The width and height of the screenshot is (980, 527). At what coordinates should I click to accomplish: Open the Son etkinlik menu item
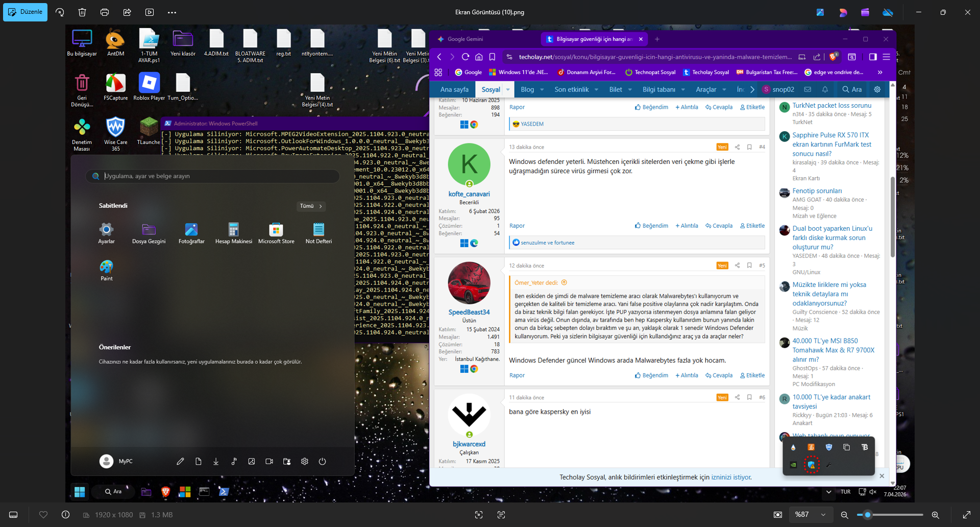(x=572, y=89)
